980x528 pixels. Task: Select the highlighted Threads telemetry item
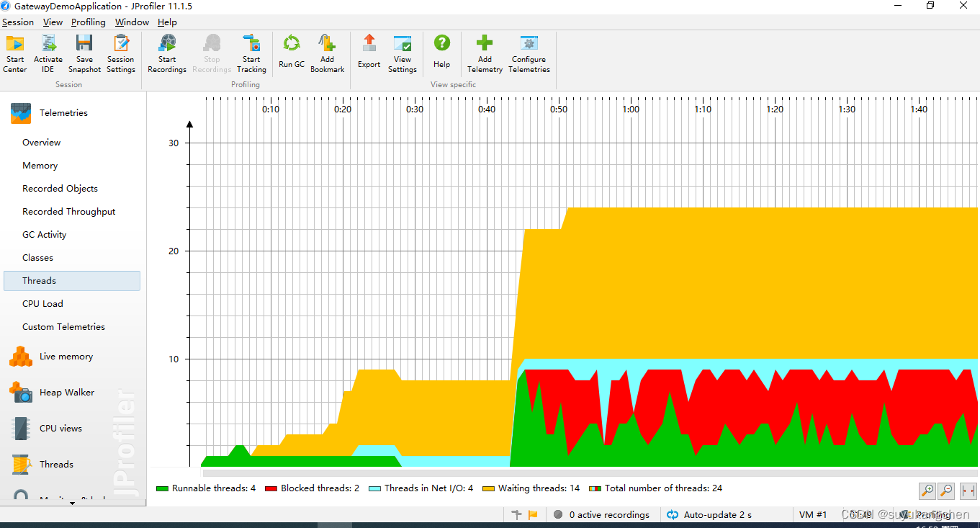point(72,281)
